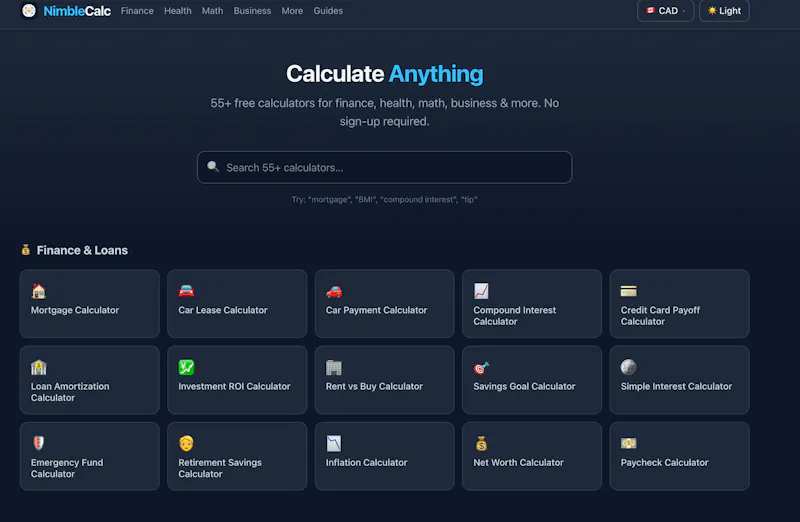The height and width of the screenshot is (522, 800).
Task: Switch to Light theme
Action: coord(724,11)
